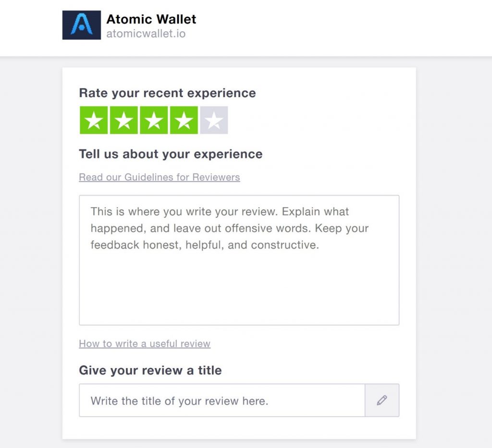492x448 pixels.
Task: Click the Atomic Wallet logo icon
Action: pos(82,25)
